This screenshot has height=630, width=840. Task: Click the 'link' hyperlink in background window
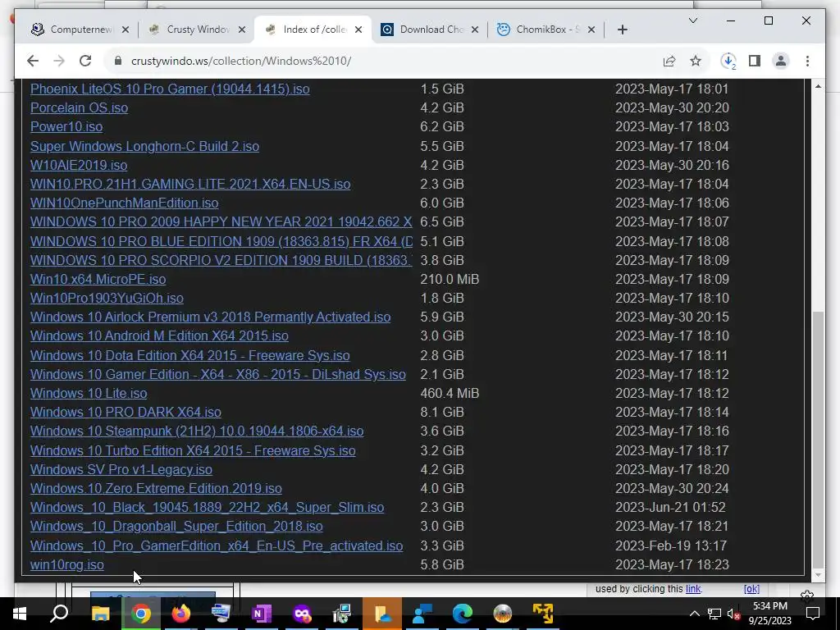click(x=692, y=589)
